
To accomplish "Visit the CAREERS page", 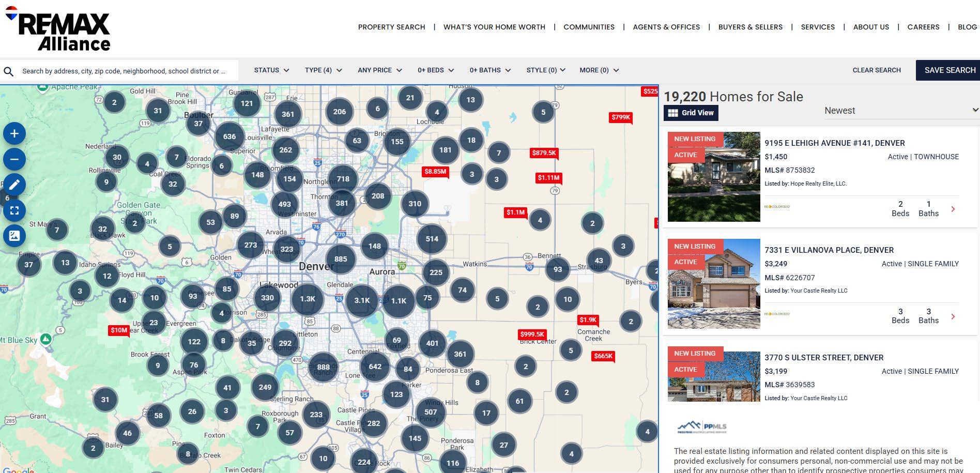I will coord(924,27).
